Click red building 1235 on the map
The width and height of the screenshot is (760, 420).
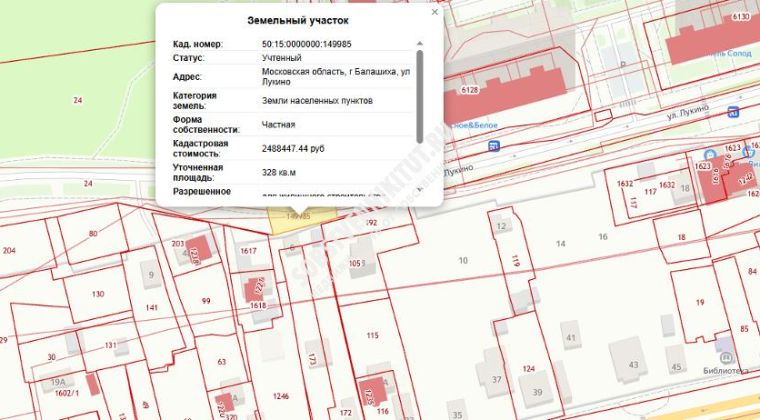pyautogui.click(x=373, y=392)
